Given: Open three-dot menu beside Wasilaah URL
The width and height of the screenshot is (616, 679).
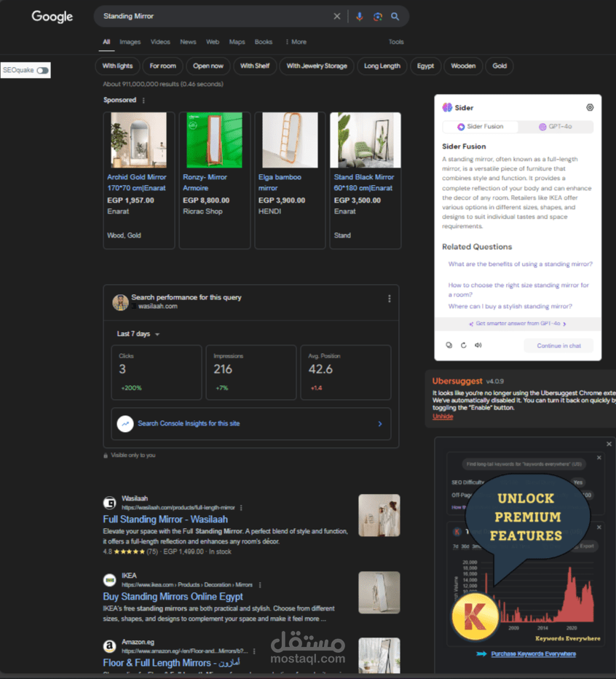Looking at the screenshot, I should [241, 508].
